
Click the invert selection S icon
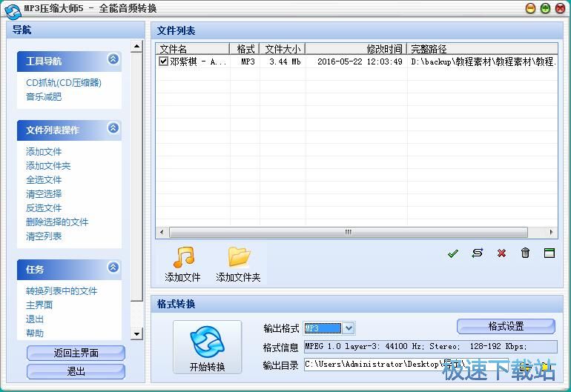[477, 253]
